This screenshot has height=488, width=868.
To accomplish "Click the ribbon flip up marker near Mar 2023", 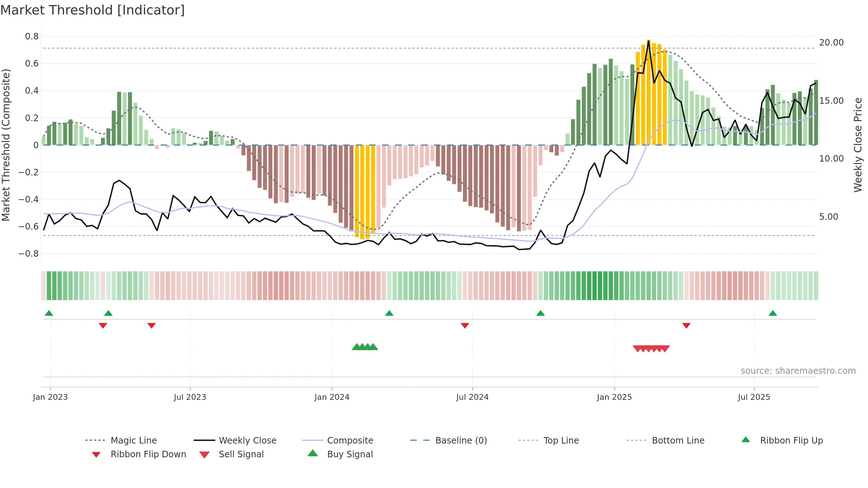I will [x=108, y=313].
